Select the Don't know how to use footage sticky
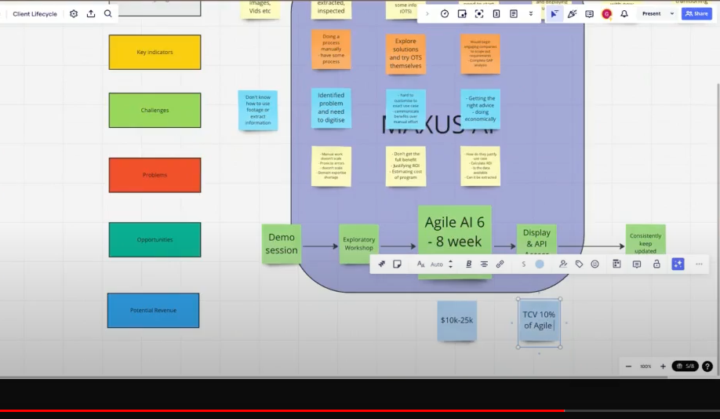Image resolution: width=720 pixels, height=419 pixels. (258, 110)
